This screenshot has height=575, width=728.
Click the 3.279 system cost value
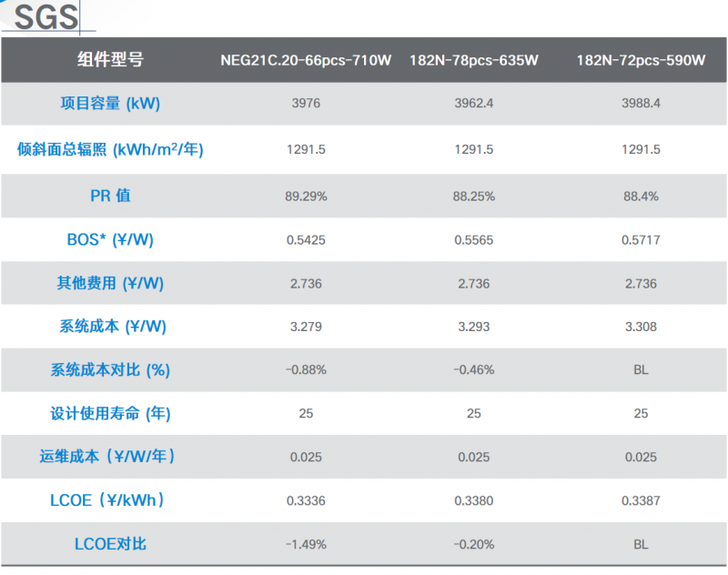pyautogui.click(x=306, y=327)
